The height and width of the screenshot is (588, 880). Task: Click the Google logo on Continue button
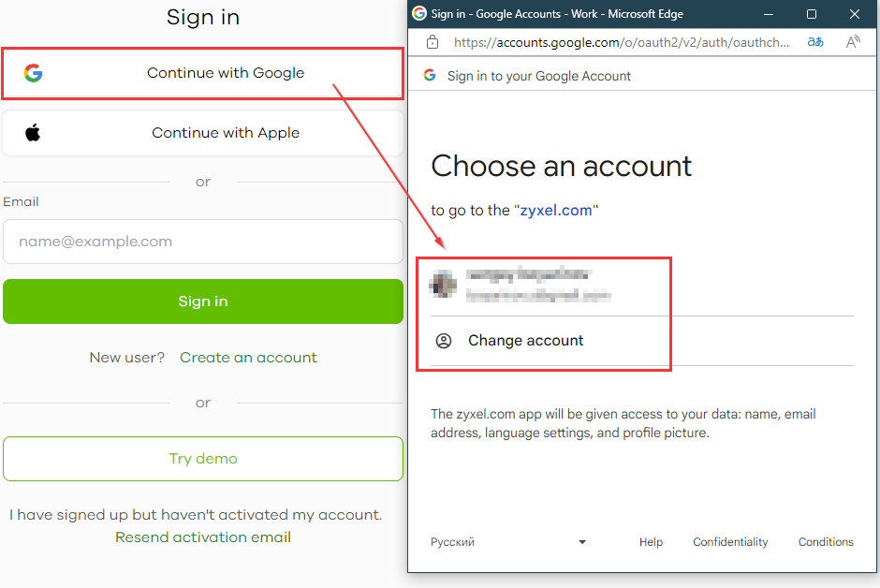(x=33, y=73)
